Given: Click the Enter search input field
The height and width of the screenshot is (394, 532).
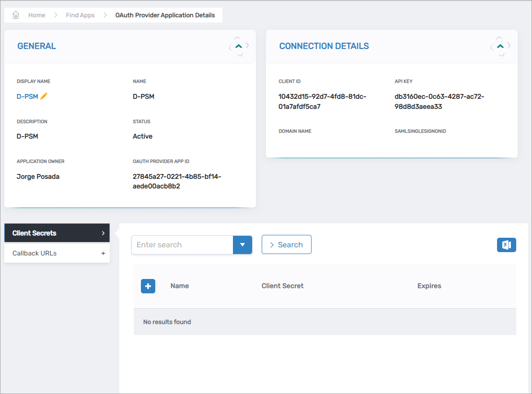Looking at the screenshot, I should click(182, 245).
